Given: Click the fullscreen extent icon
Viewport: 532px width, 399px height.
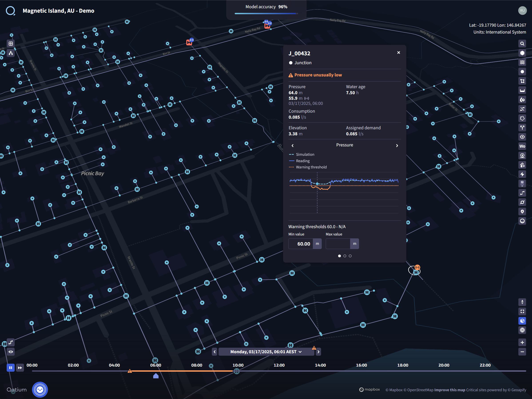Looking at the screenshot, I should tap(522, 311).
